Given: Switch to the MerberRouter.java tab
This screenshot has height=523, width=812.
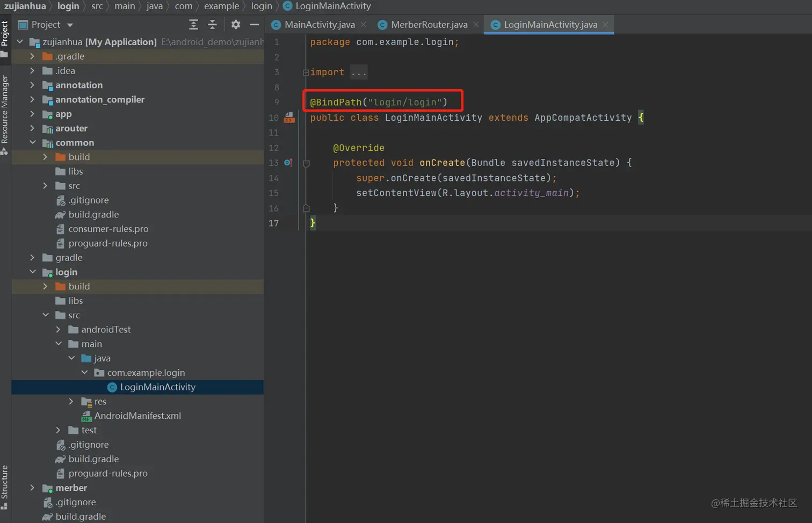Looking at the screenshot, I should click(x=429, y=25).
